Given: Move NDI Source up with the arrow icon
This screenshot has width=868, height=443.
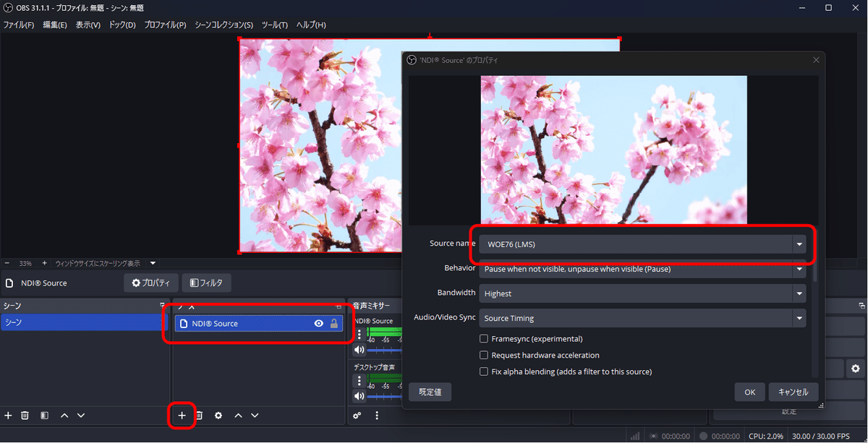Looking at the screenshot, I should [237, 416].
